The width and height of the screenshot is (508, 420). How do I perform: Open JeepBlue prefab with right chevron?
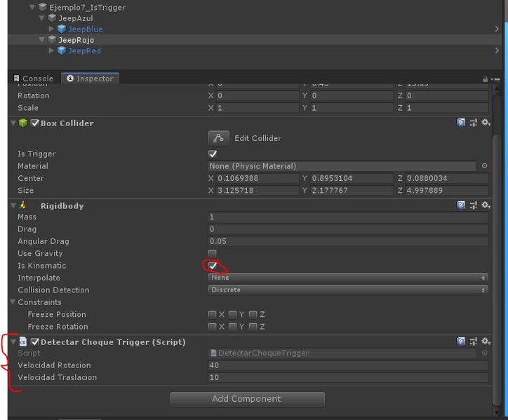[497, 29]
